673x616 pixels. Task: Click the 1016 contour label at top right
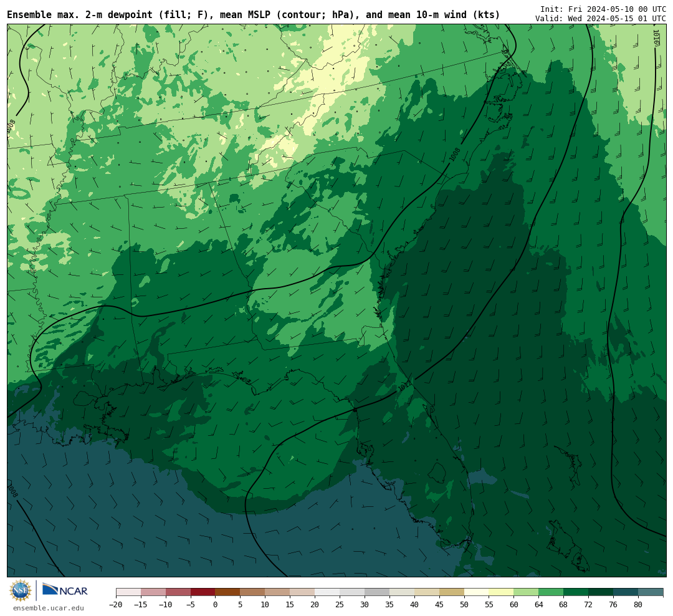click(x=656, y=38)
